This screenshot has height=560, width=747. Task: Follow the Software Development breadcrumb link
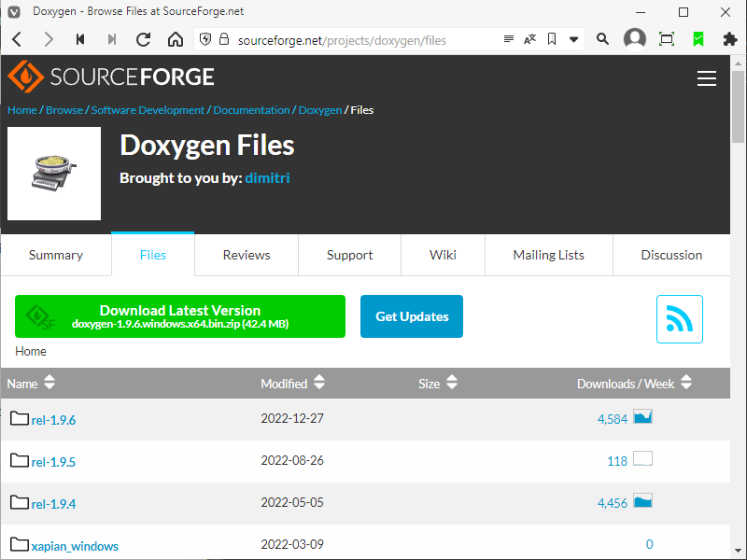(148, 110)
